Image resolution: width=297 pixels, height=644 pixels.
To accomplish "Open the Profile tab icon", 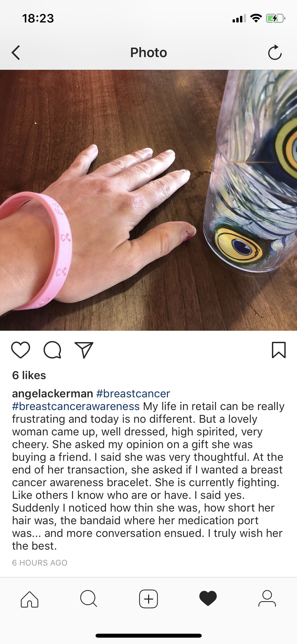I will [267, 599].
